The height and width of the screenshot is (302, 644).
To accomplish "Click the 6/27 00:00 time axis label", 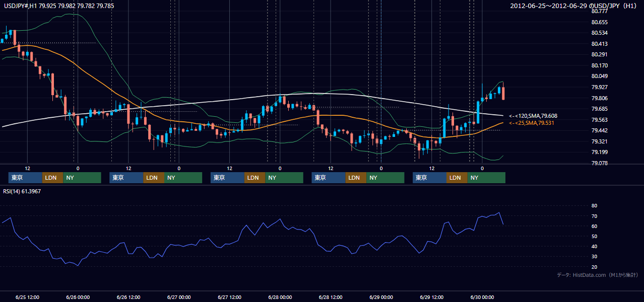I will tap(179, 297).
